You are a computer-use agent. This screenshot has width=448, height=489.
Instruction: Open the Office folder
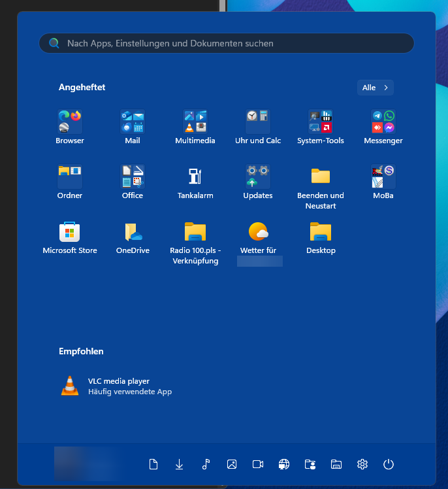tap(133, 177)
